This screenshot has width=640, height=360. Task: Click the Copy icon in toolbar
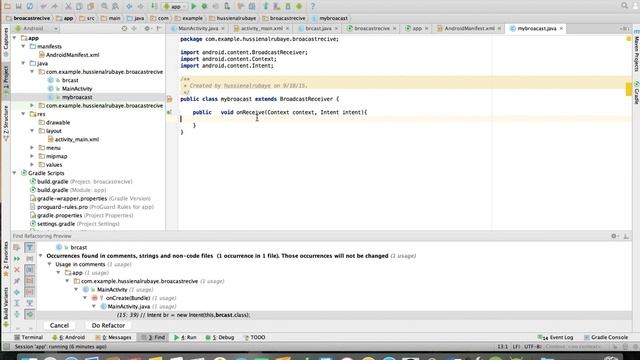click(x=79, y=6)
